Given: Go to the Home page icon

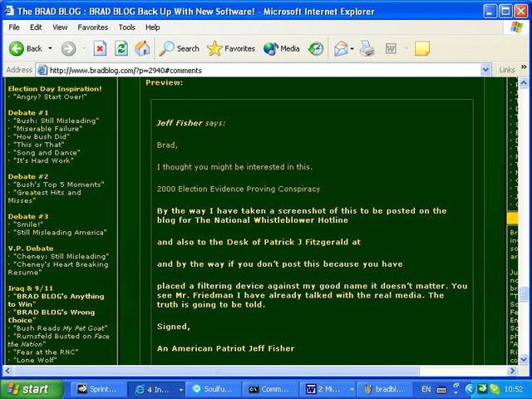Looking at the screenshot, I should point(142,48).
